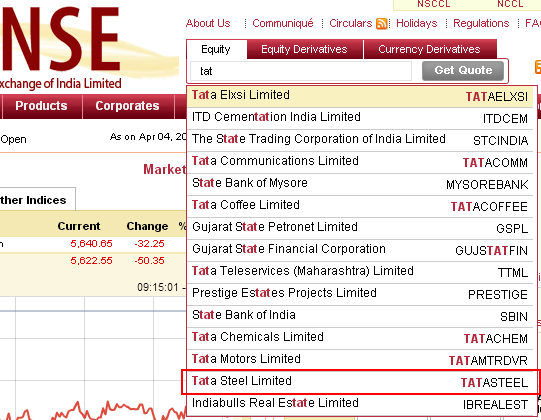Pick Tata Motors Limited from suggestions
The image size is (541, 420).
coord(360,360)
